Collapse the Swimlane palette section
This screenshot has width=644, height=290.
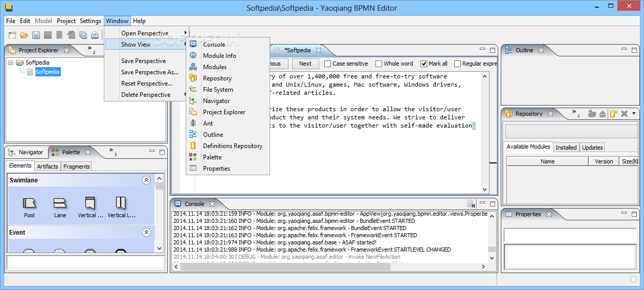[x=146, y=180]
